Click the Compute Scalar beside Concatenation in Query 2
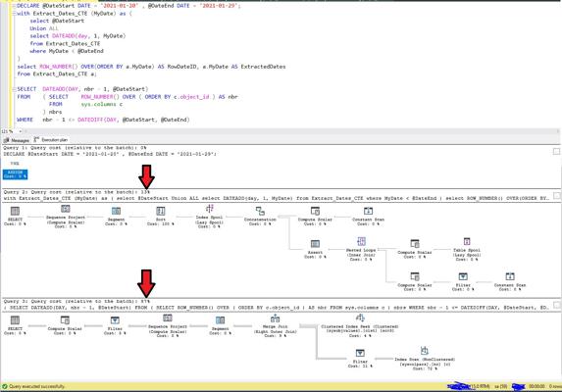 pyautogui.click(x=315, y=217)
